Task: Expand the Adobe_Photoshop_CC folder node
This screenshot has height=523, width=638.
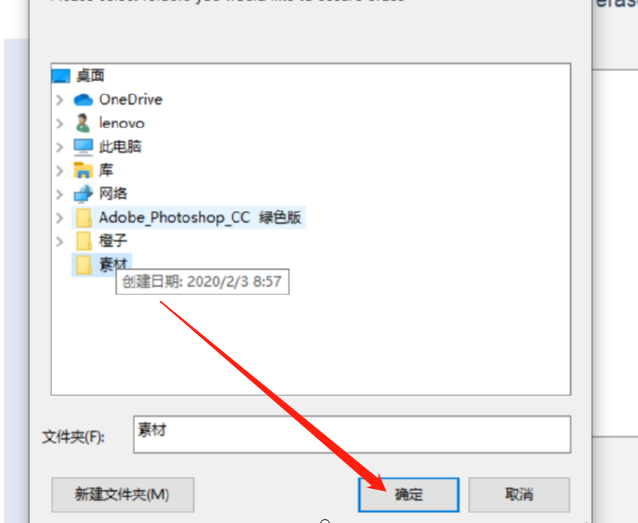Action: pos(60,218)
